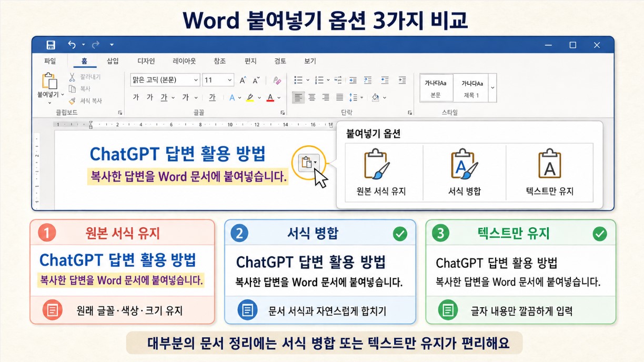This screenshot has height=362, width=644.
Task: Choose the 텍스트만 유지 paste option
Action: coord(549,172)
